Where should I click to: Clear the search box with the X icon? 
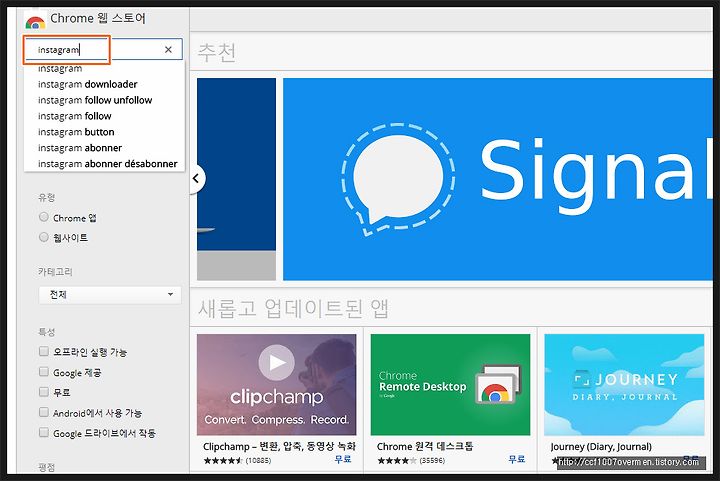[168, 50]
